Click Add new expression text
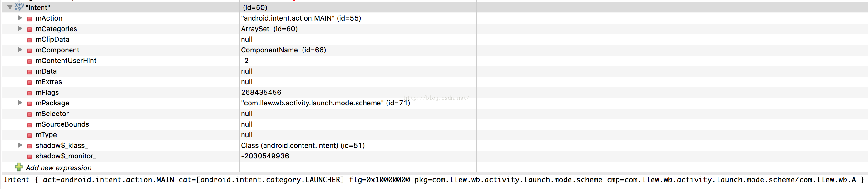 59,168
